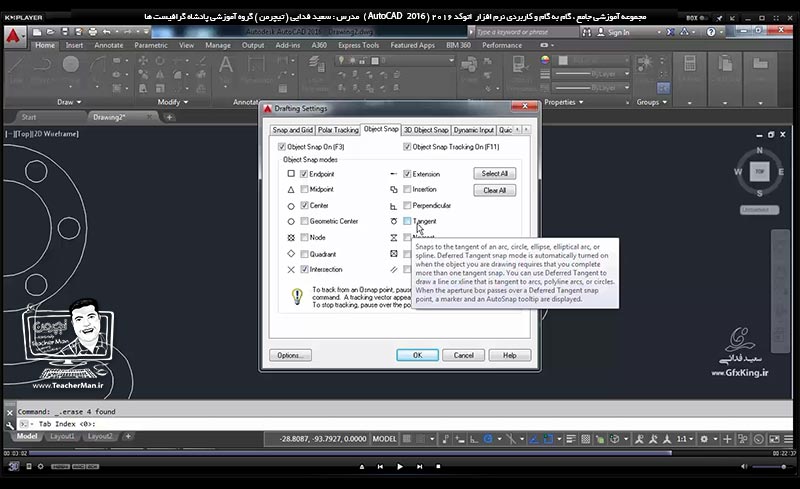Click Clear All button

pos(494,190)
